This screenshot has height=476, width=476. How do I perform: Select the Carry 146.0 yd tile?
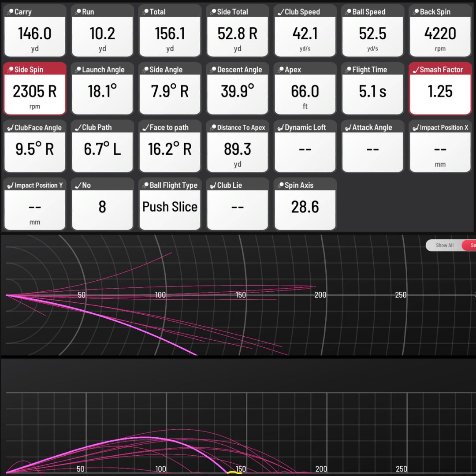click(x=35, y=31)
